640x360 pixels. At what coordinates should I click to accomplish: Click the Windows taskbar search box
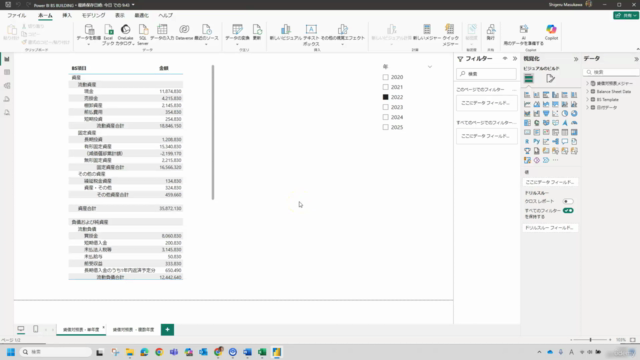tap(56, 352)
